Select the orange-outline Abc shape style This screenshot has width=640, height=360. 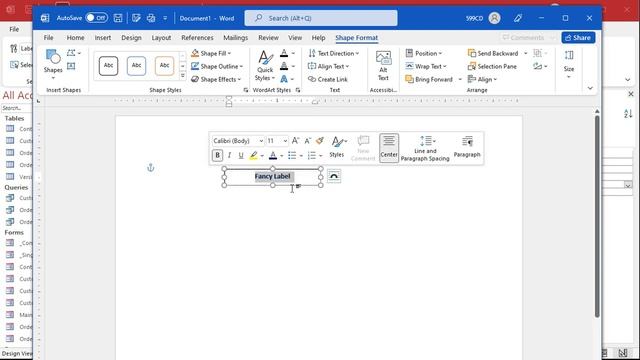click(164, 66)
